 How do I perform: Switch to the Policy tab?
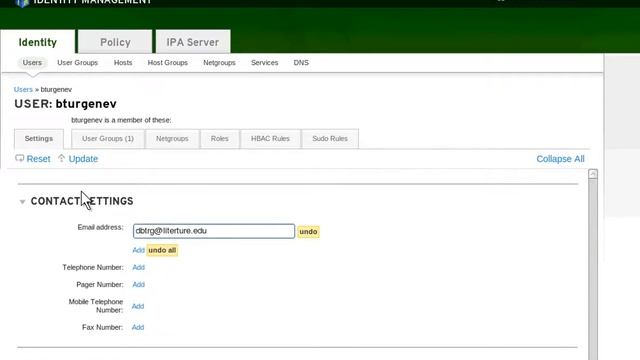[115, 42]
